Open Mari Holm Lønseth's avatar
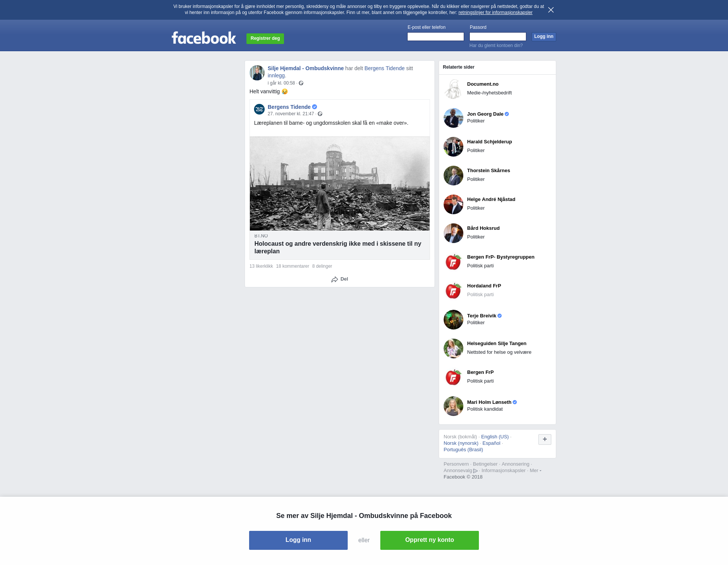The width and height of the screenshot is (728, 565). tap(453, 406)
